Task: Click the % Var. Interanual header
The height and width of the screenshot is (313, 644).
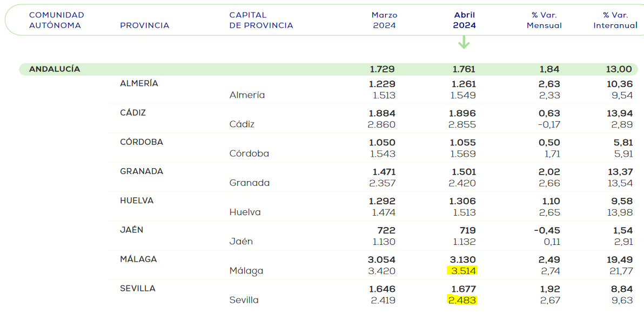Action: [x=615, y=20]
